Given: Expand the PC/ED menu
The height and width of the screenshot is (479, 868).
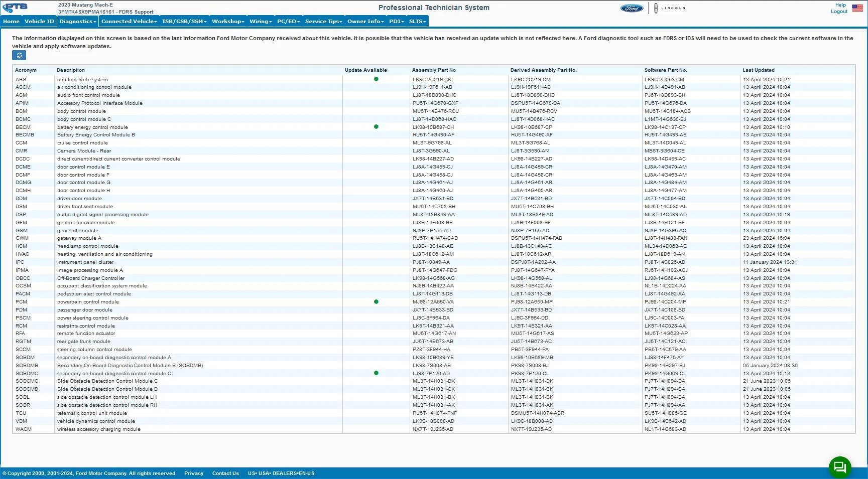Looking at the screenshot, I should [x=288, y=22].
